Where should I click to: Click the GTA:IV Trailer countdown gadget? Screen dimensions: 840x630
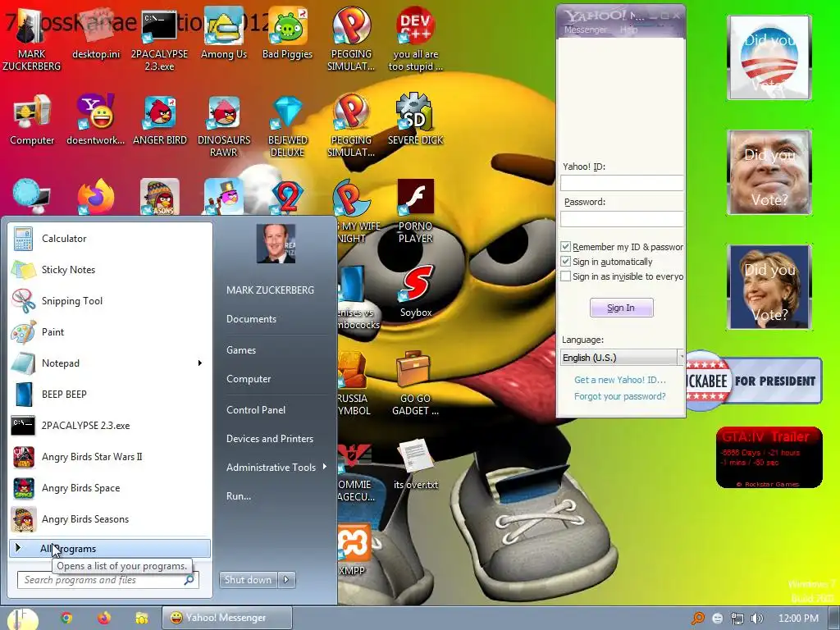click(x=769, y=457)
